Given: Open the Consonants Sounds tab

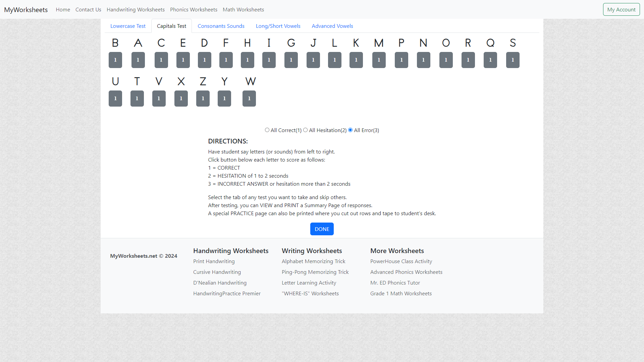Looking at the screenshot, I should [221, 26].
